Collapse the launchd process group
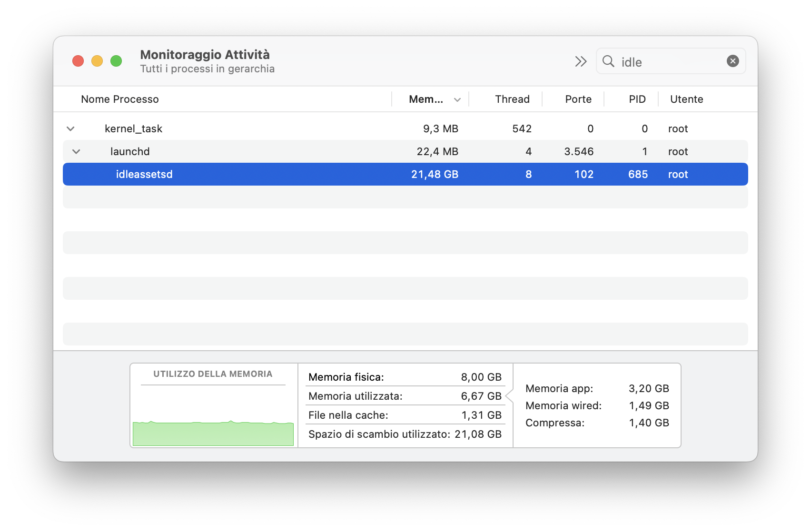 point(76,151)
